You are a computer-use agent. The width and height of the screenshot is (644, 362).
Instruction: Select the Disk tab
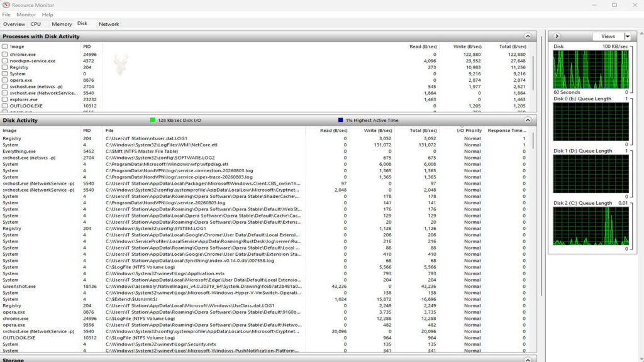click(82, 23)
